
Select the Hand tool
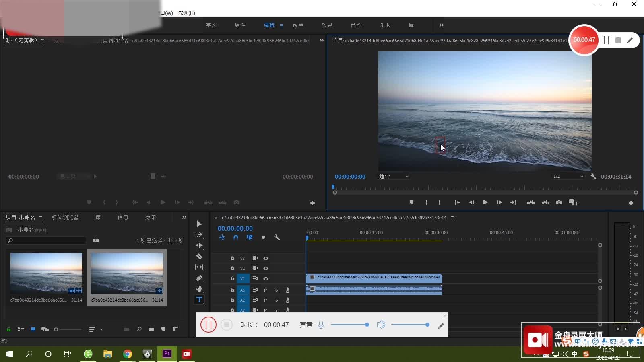tap(199, 289)
